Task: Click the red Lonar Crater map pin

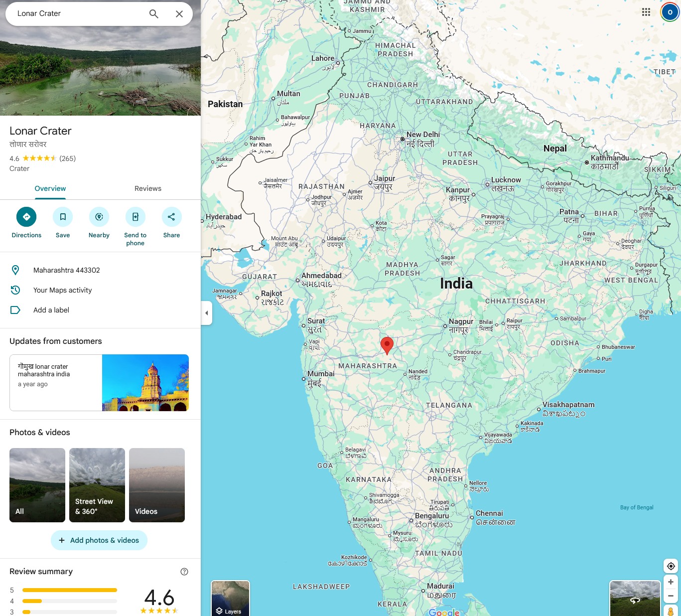Action: tap(387, 344)
